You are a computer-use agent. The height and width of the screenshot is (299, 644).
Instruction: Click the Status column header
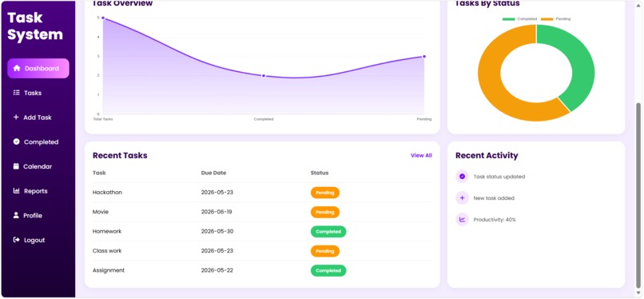pos(320,173)
